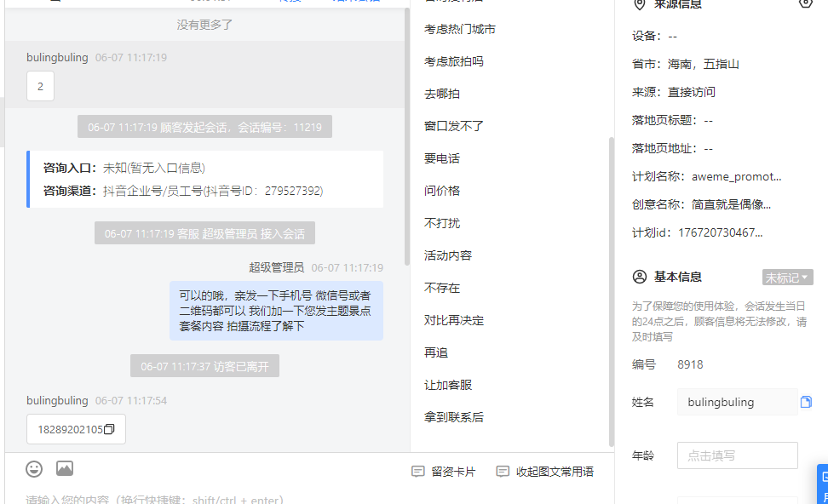
Task: Click the chat history scrollbar
Action: coord(406,136)
